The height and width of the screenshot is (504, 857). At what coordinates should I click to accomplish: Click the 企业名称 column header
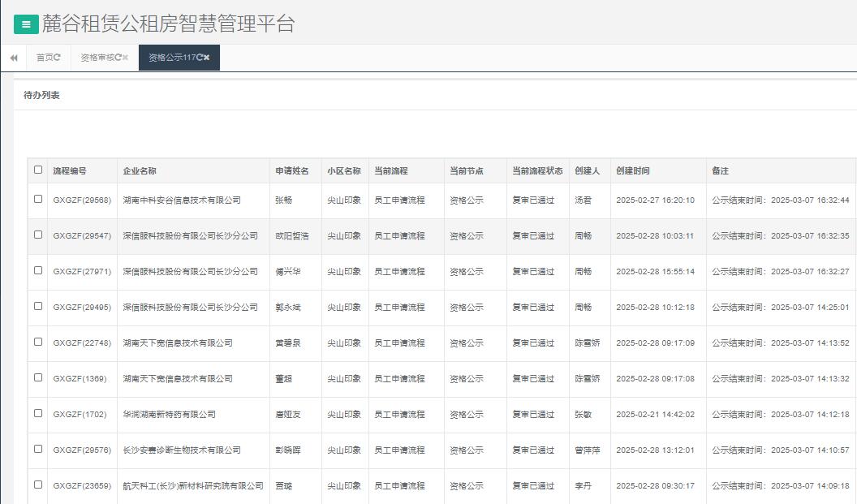tap(140, 171)
